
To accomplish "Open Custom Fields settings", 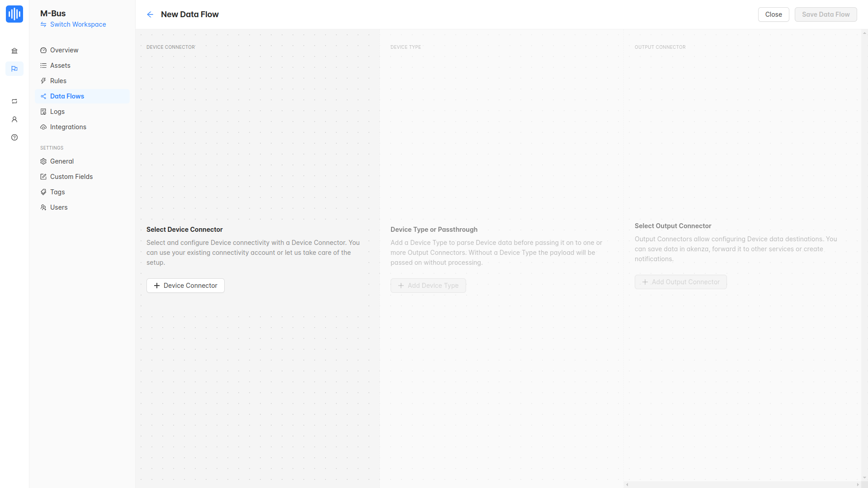I will (71, 177).
